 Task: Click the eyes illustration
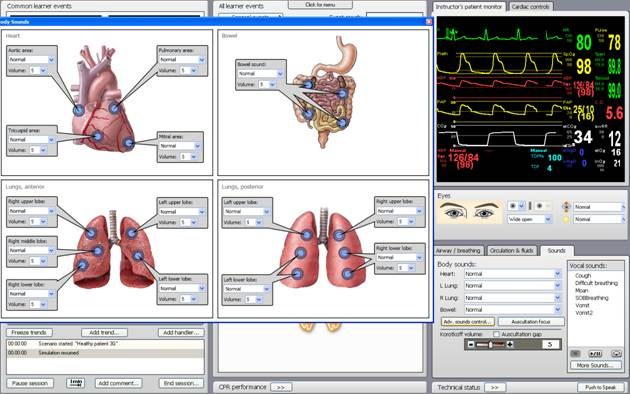(x=469, y=211)
